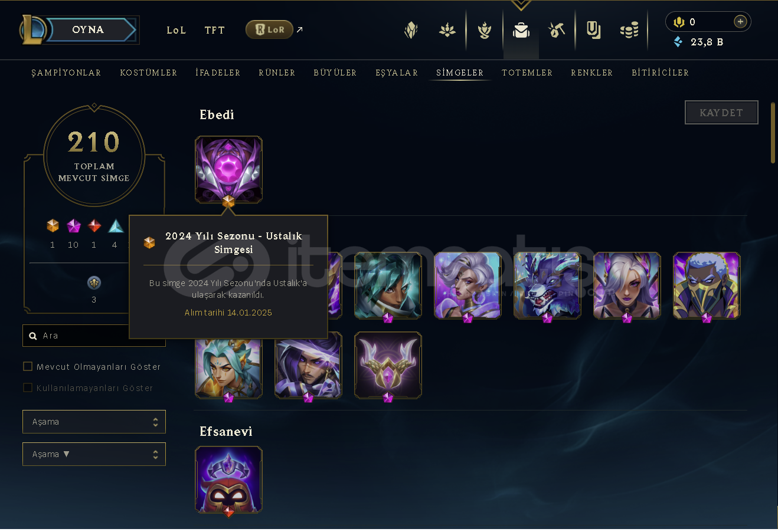Click the League of Legends logo
This screenshot has height=532, width=778.
(x=32, y=30)
